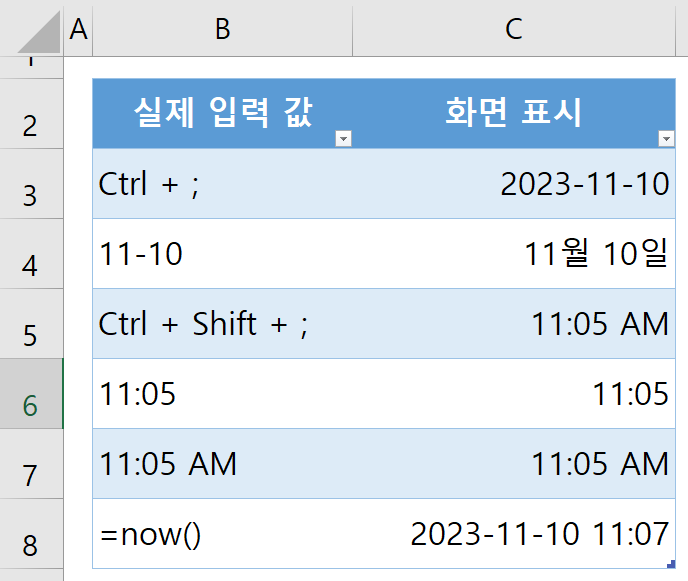Select column C header
This screenshot has height=581, width=688.
pos(513,30)
